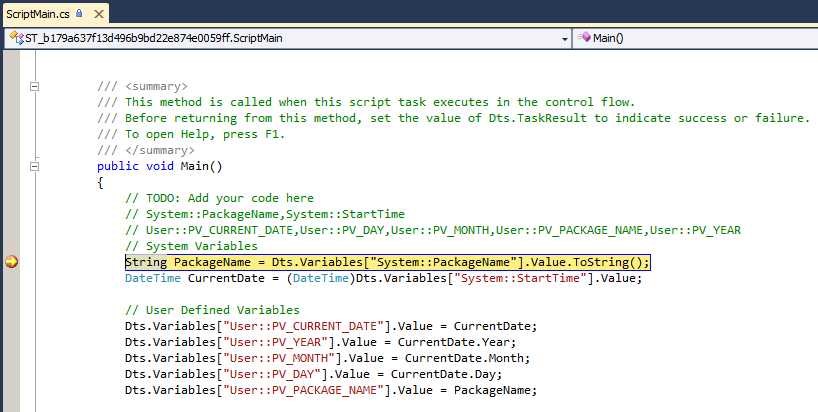
Task: Click the PV_PACKAGE_NAME assignment line
Action: (331, 390)
